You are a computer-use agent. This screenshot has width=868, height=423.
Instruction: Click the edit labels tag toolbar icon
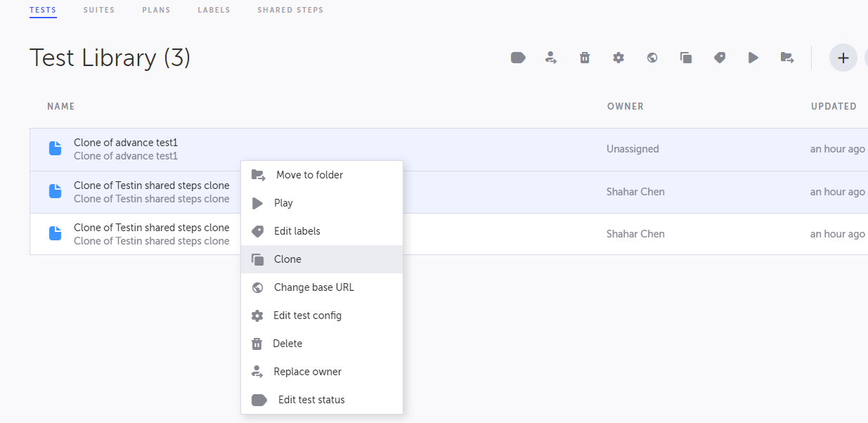click(x=720, y=58)
